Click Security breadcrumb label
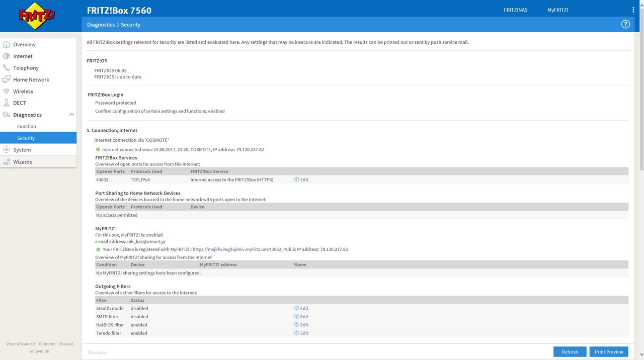 (130, 24)
